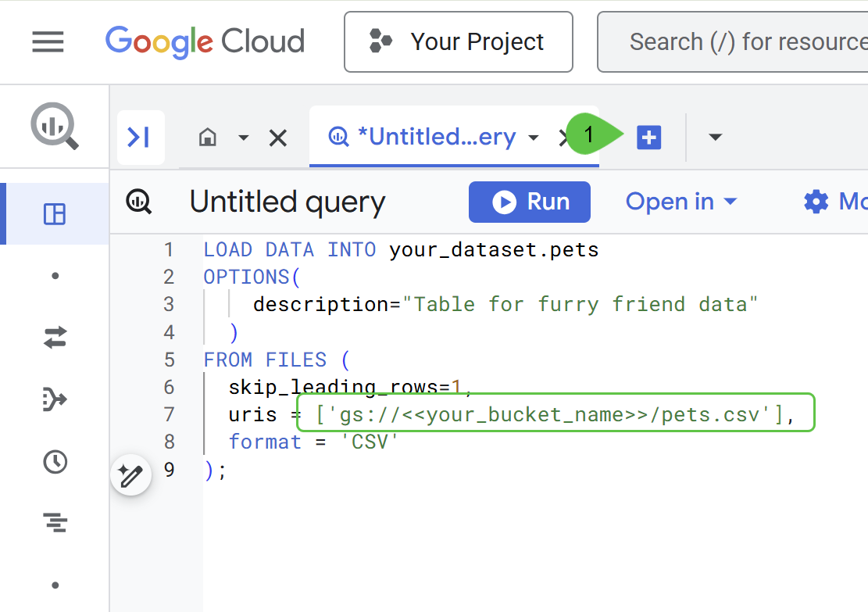The height and width of the screenshot is (612, 868).
Task: Open the Open in dropdown menu
Action: tap(681, 202)
